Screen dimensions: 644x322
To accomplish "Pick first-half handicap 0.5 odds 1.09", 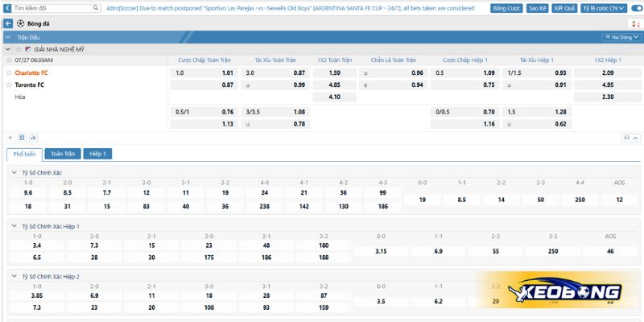I will tap(465, 73).
